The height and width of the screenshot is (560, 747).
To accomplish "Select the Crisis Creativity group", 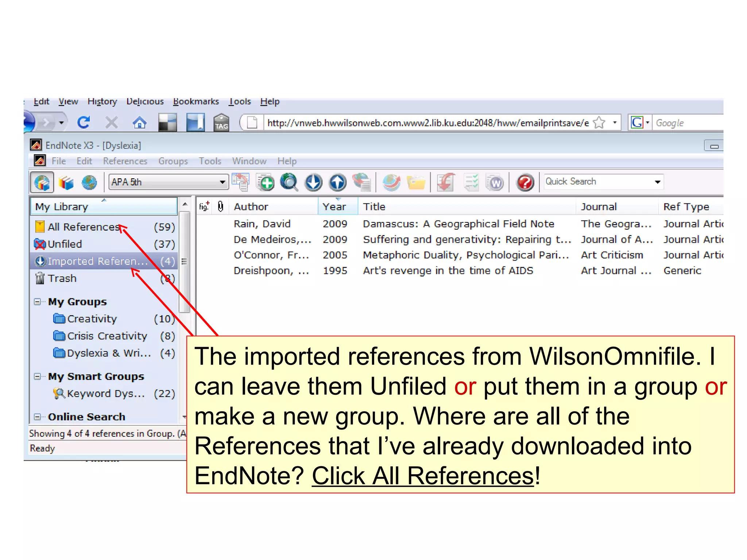I will tap(114, 336).
